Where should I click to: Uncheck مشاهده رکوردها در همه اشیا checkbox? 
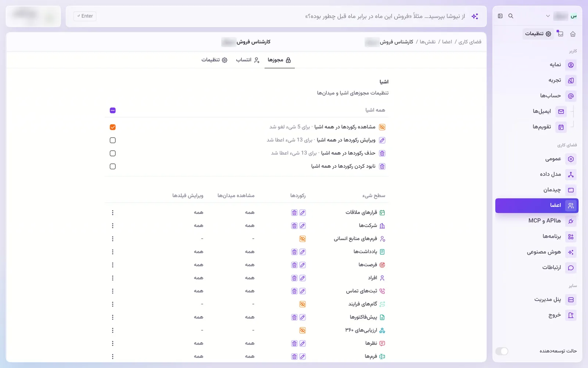pyautogui.click(x=113, y=127)
